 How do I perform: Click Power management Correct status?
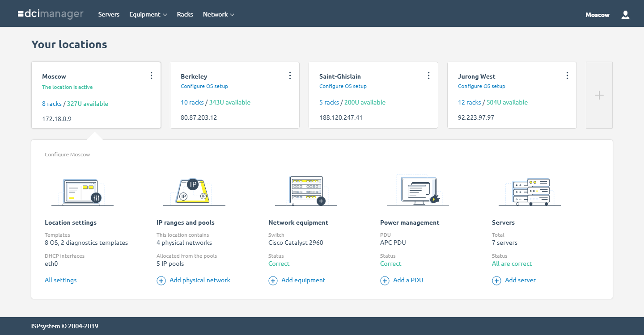[391, 264]
